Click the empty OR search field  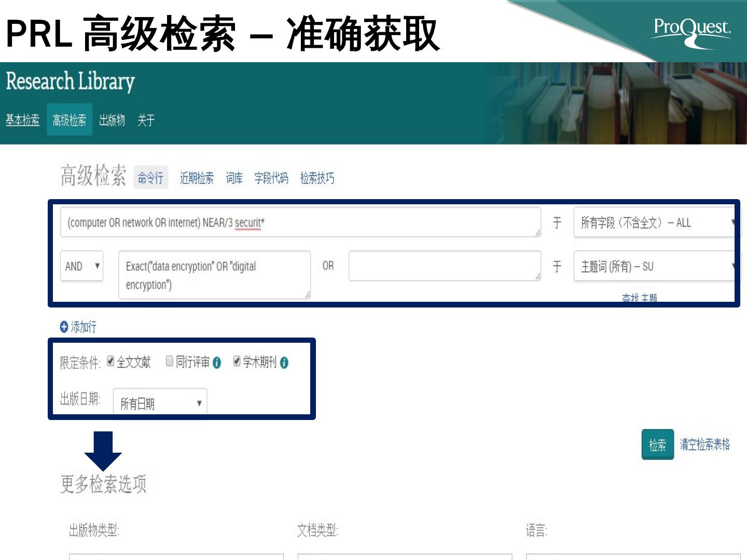(445, 266)
